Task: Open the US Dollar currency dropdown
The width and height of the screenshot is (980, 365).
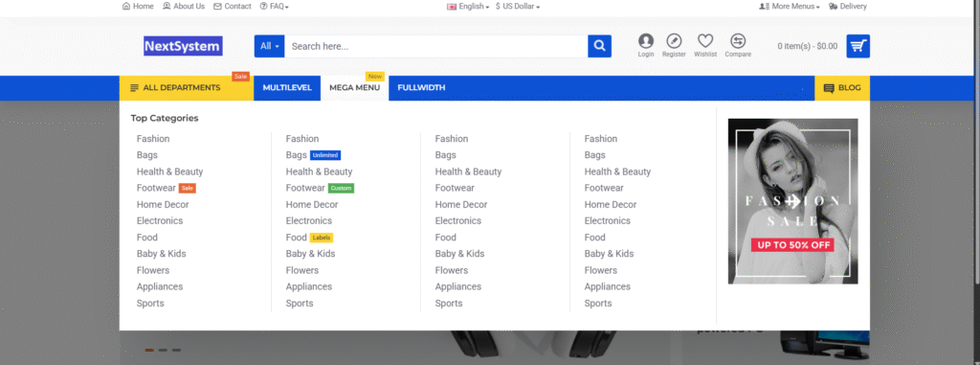Action: (x=518, y=7)
